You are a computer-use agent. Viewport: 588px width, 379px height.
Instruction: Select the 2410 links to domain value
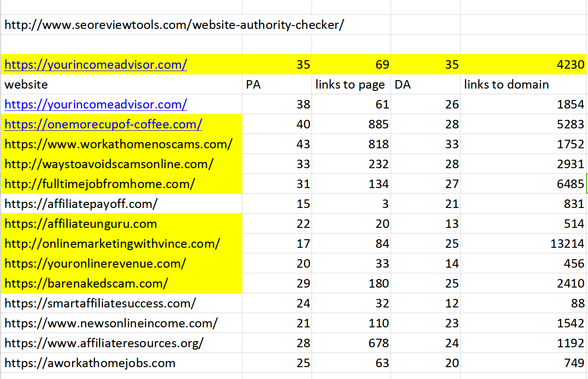pos(524,283)
